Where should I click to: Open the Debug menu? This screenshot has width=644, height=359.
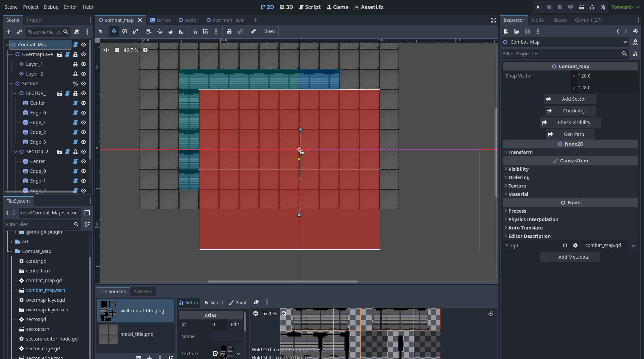(x=51, y=7)
